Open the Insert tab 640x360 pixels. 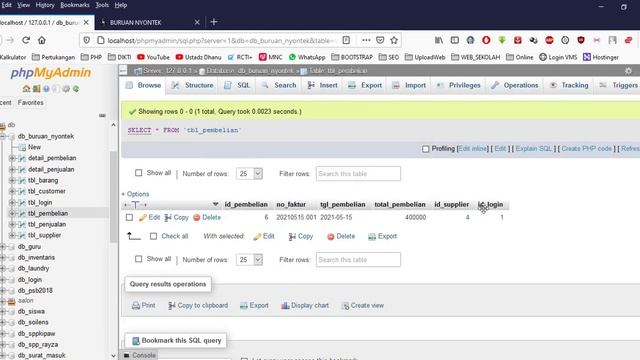pos(323,85)
